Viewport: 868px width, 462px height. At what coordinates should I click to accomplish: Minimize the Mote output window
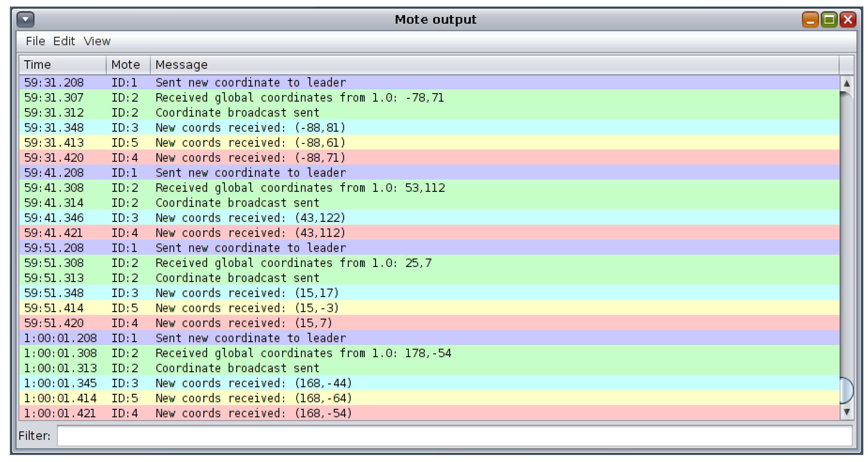810,20
